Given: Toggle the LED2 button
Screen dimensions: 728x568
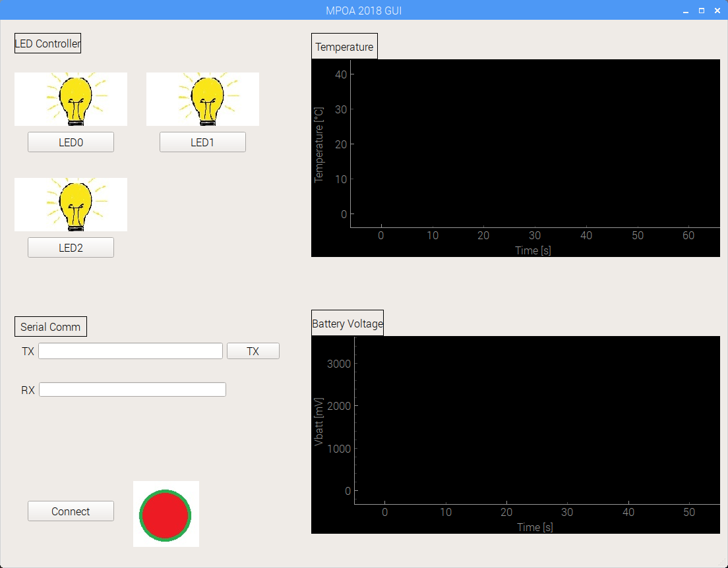Looking at the screenshot, I should (x=71, y=248).
